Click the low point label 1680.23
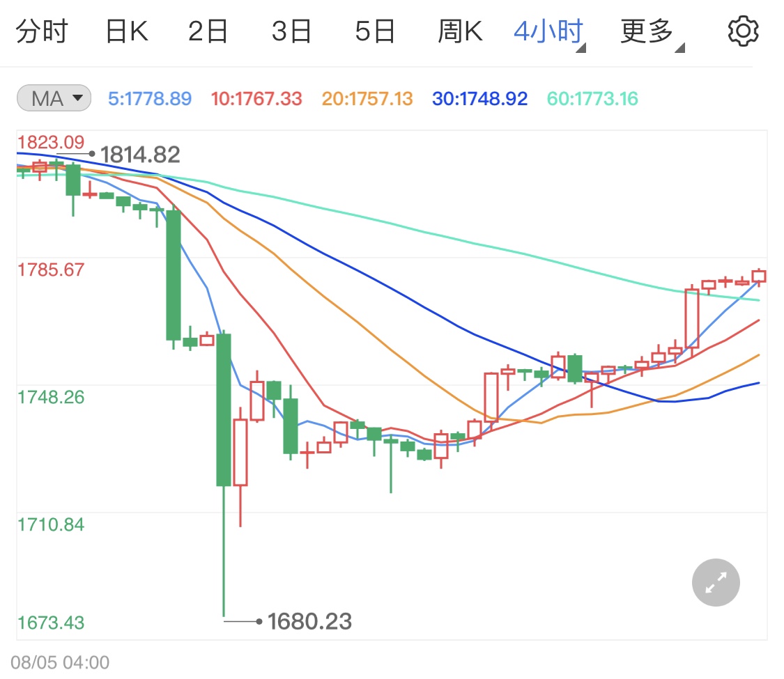Screen dimensions: 784x679 (309, 621)
